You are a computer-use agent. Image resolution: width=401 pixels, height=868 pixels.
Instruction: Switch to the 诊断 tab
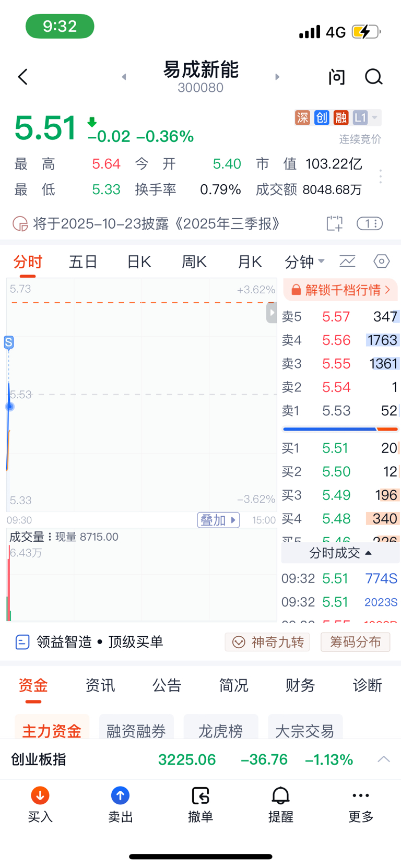[368, 685]
